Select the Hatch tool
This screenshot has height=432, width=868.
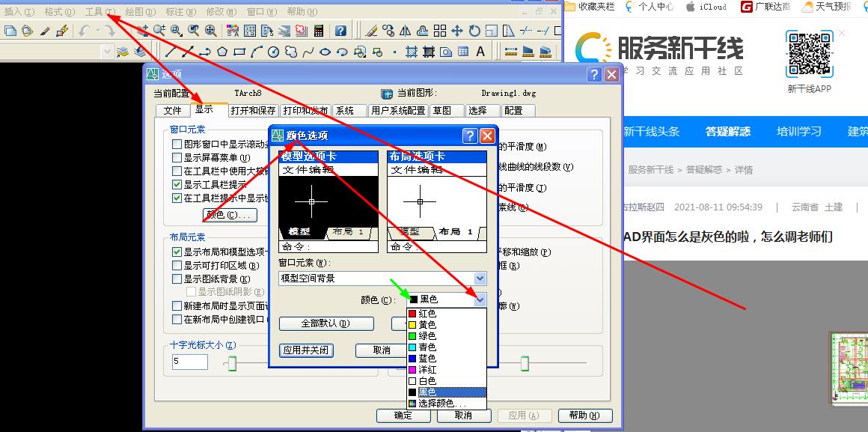412,52
